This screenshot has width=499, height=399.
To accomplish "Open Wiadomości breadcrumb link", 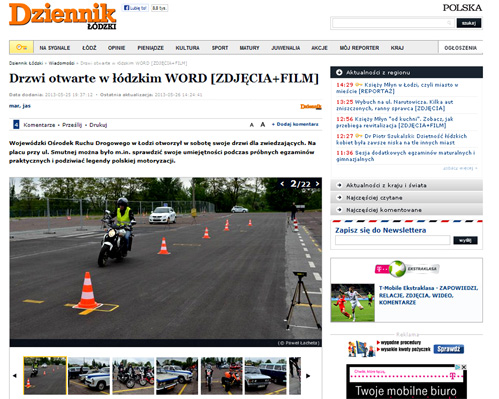I will 62,63.
